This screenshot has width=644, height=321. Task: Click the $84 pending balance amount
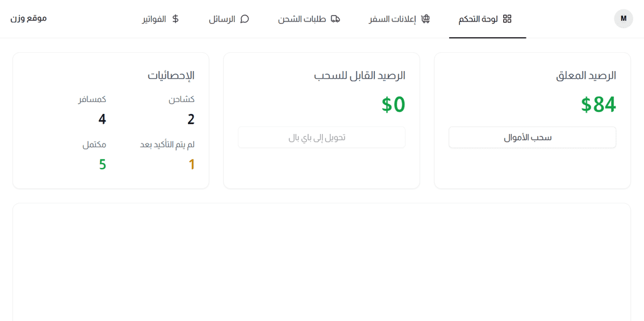pyautogui.click(x=599, y=104)
